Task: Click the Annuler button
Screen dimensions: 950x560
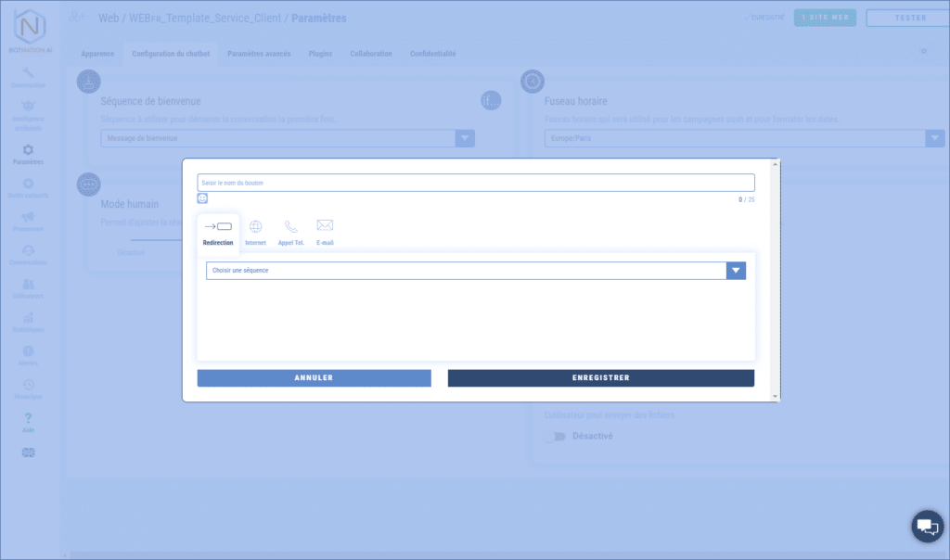Action: click(314, 378)
